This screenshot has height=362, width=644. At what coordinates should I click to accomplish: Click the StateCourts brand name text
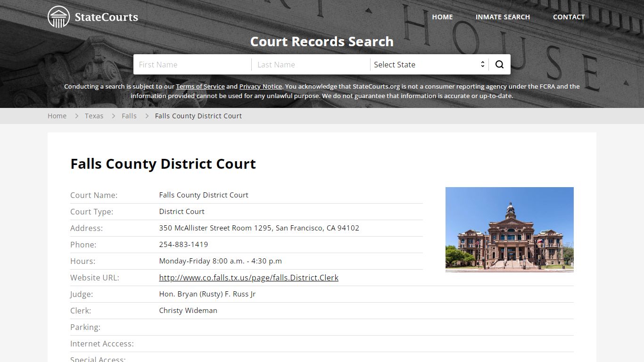(x=107, y=17)
